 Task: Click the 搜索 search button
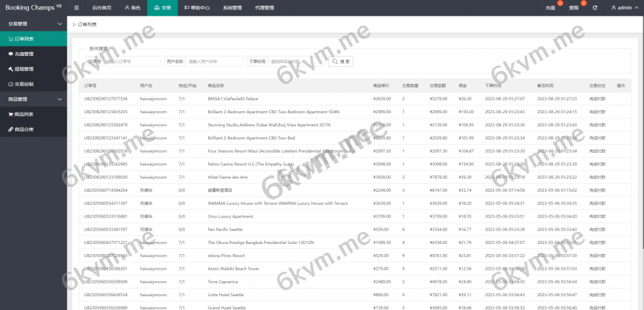(341, 62)
